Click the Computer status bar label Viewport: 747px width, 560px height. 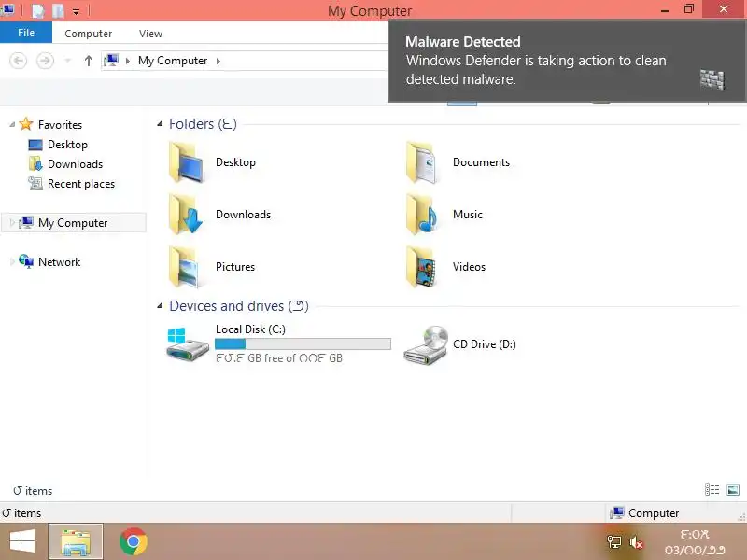click(x=653, y=512)
